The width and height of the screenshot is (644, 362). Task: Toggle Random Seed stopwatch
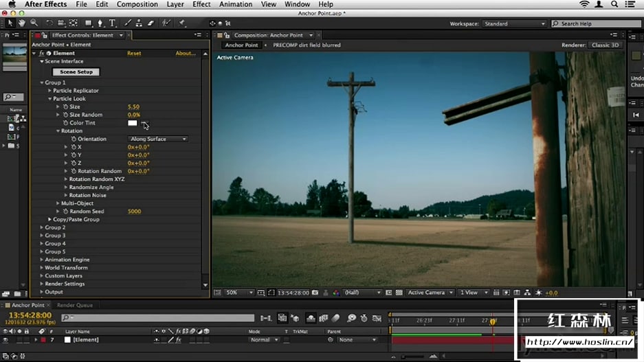tap(65, 212)
